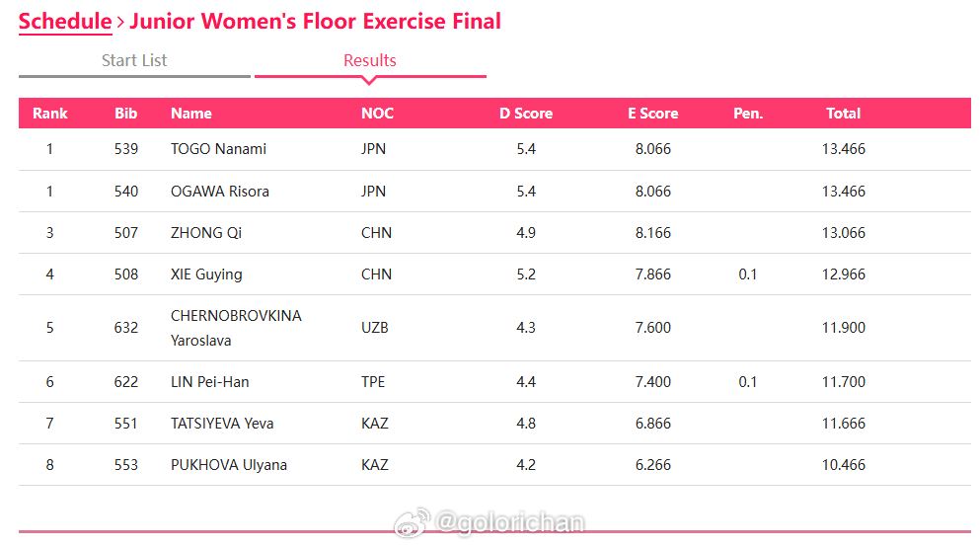980x548 pixels.
Task: Open the Schedule breadcrumb link
Action: [65, 22]
